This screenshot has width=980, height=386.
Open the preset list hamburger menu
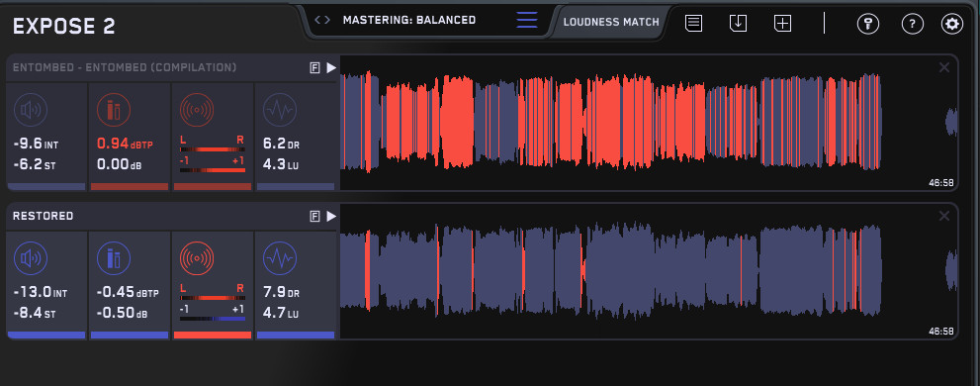point(527,20)
